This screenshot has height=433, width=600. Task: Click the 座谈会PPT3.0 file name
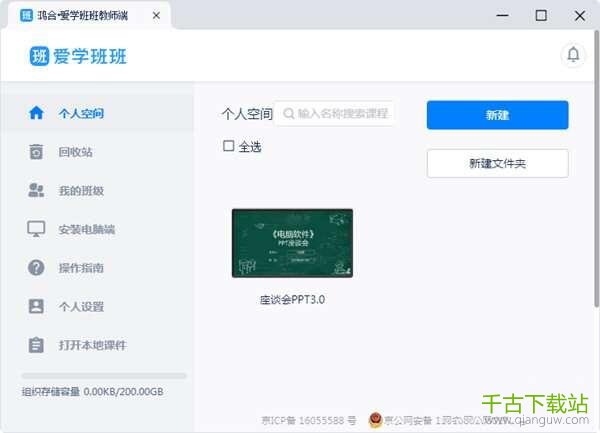tap(292, 300)
